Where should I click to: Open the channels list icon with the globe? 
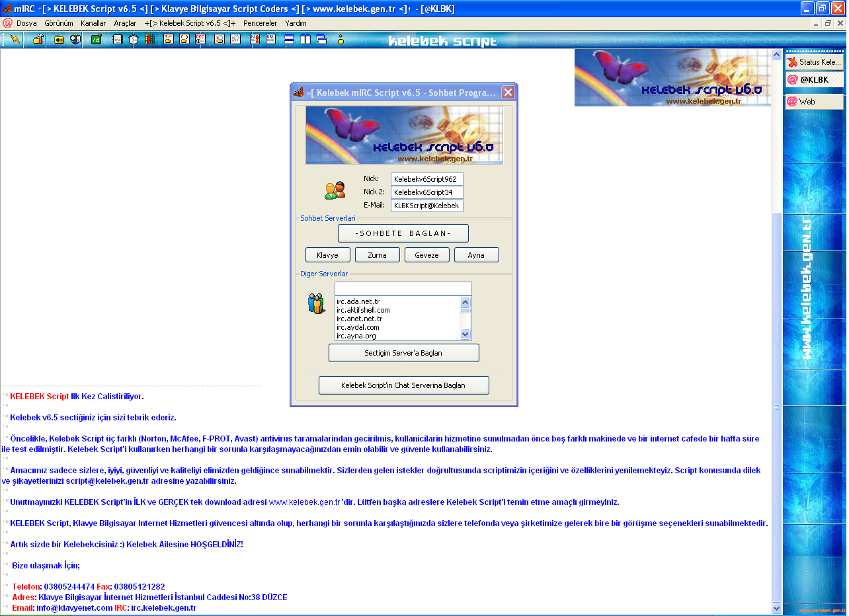(75, 40)
